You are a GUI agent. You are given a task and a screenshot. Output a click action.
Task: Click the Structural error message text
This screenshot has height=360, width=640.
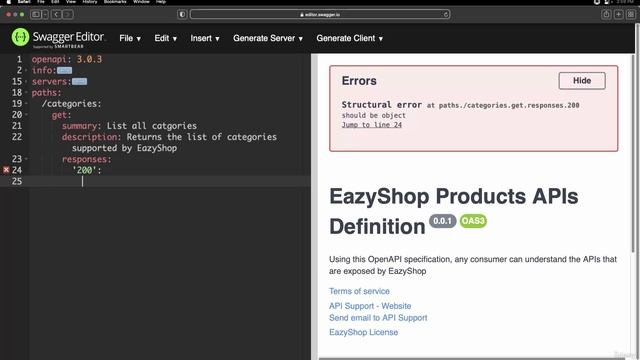[x=460, y=110]
